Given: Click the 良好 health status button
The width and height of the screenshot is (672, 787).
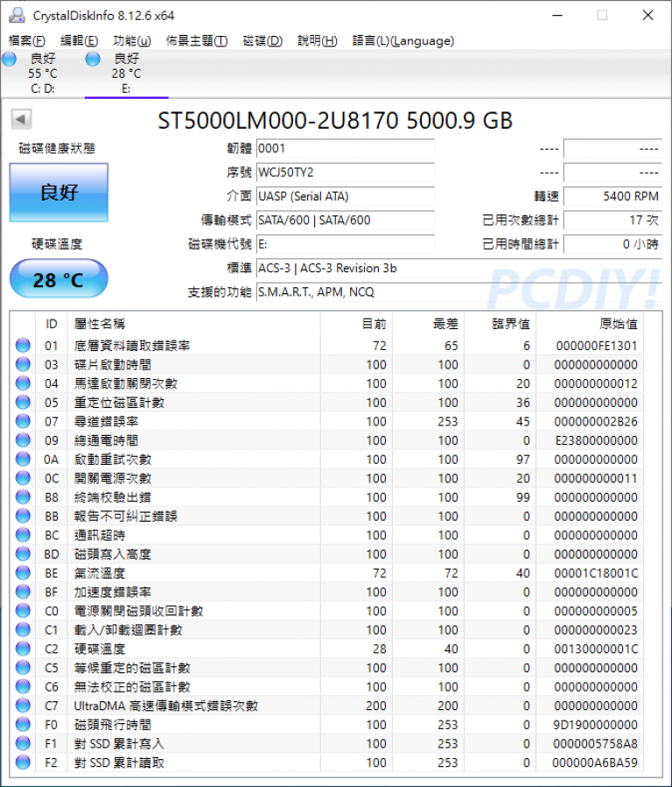Looking at the screenshot, I should coord(59,193).
